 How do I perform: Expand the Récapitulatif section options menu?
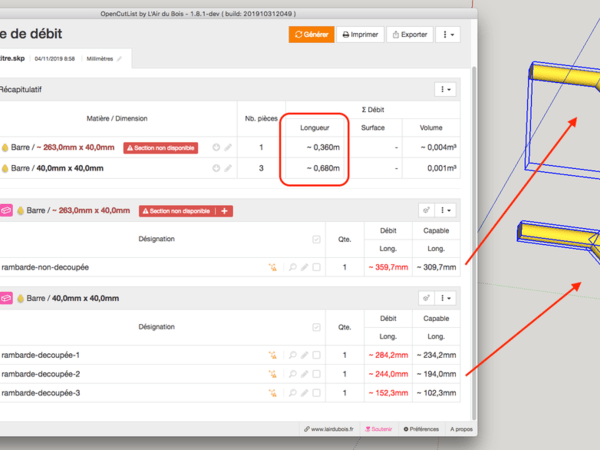(x=446, y=89)
